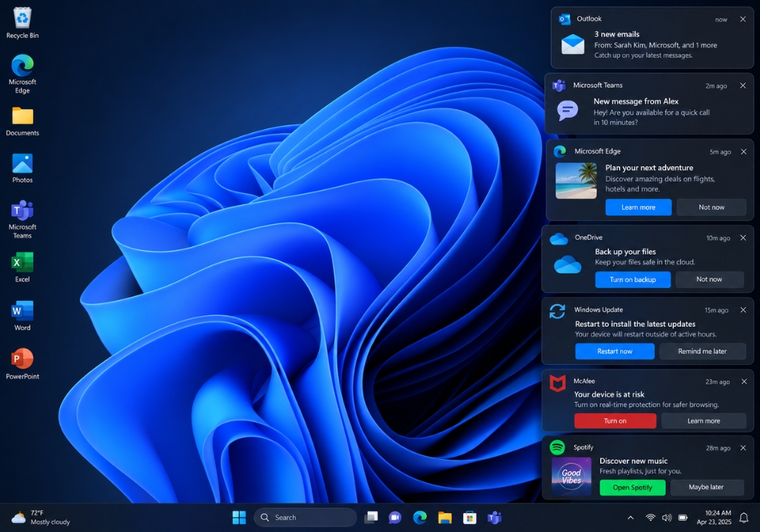The image size is (760, 532).
Task: Dismiss the McAfee notification
Action: [x=743, y=382]
